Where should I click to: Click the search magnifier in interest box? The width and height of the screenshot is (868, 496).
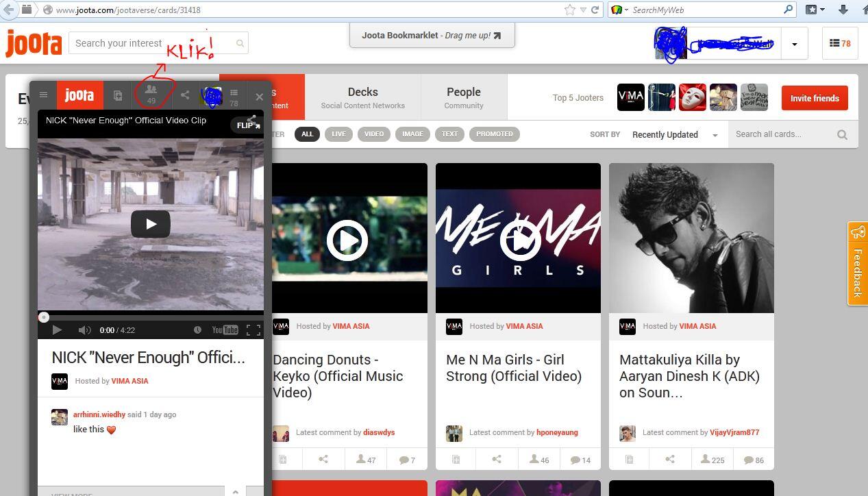(240, 43)
